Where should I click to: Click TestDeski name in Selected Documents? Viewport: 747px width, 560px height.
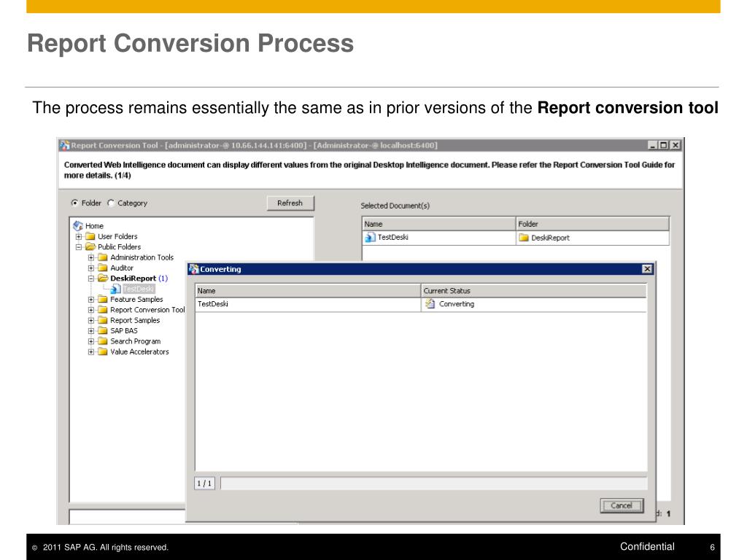click(x=393, y=237)
